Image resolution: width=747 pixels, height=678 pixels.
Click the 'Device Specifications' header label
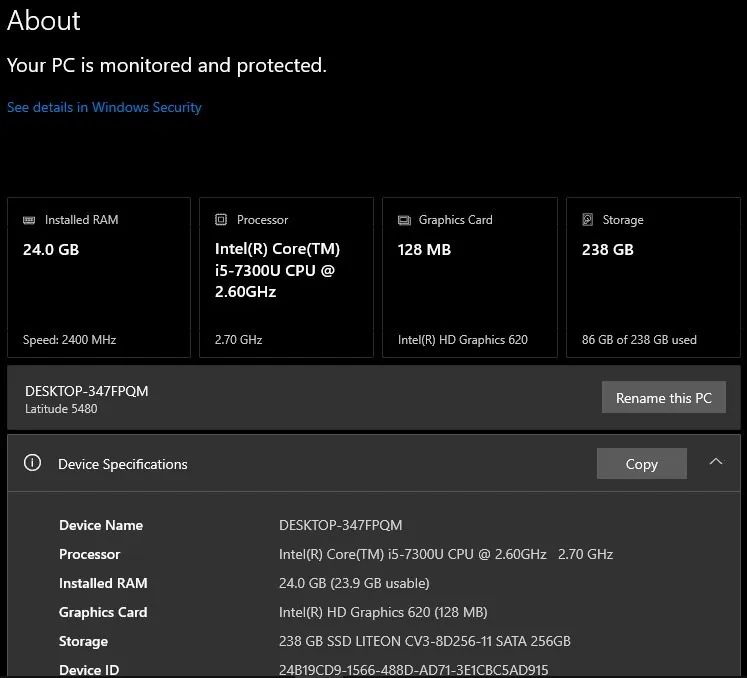[x=122, y=464]
